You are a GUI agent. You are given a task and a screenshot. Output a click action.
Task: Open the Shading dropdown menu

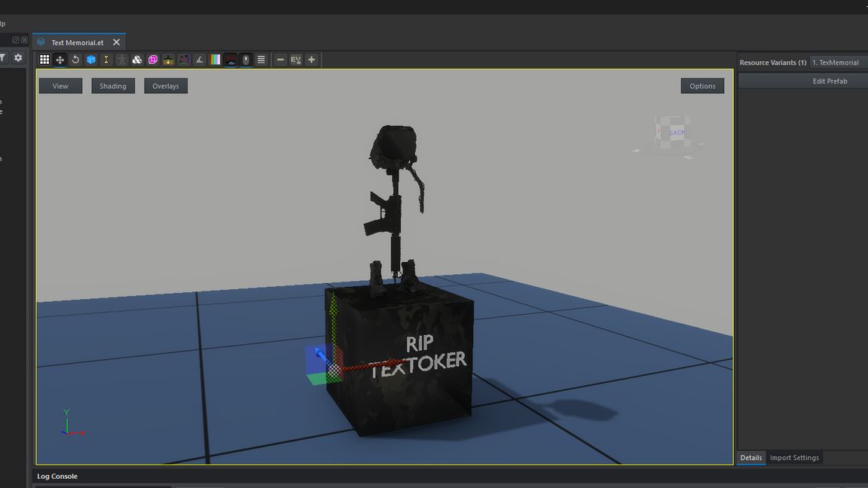click(x=113, y=86)
